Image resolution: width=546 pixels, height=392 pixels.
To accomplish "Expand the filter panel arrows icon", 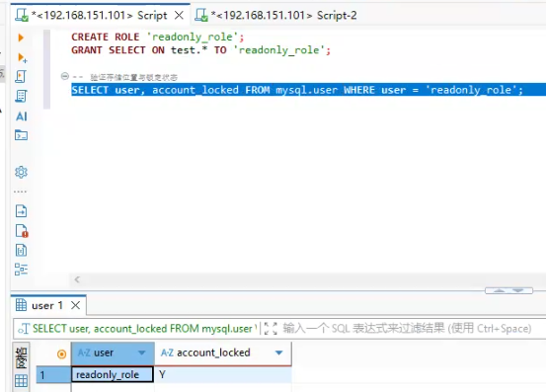I will click(x=271, y=328).
